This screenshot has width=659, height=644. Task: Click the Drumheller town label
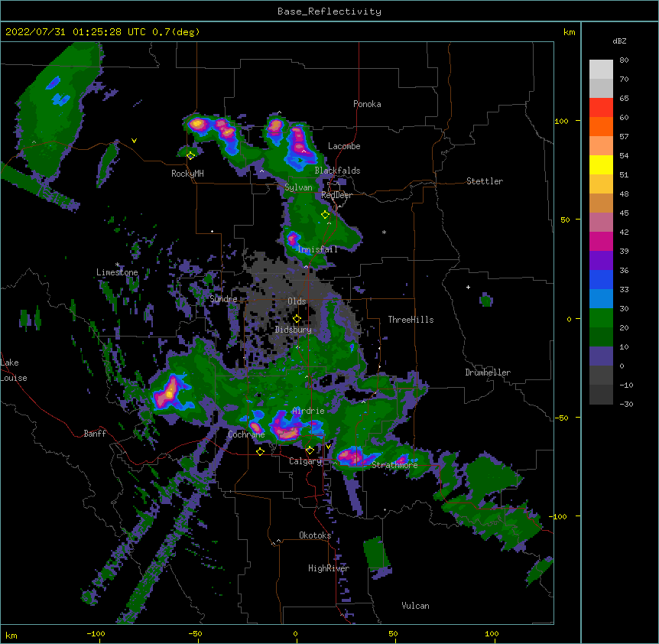coord(488,372)
